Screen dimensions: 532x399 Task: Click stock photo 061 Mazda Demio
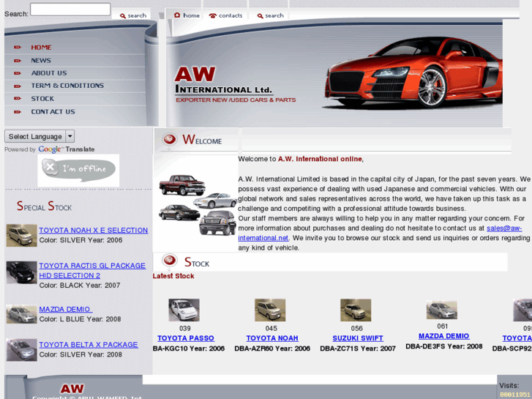point(442,310)
